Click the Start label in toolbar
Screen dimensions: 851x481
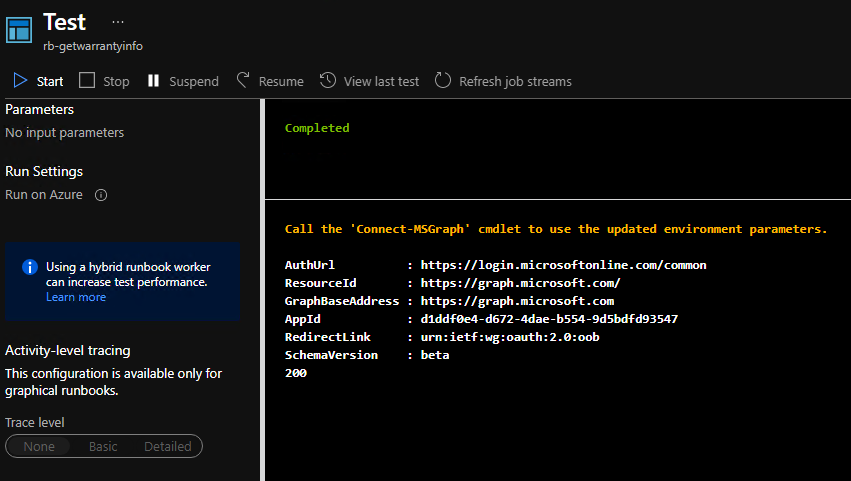click(50, 81)
